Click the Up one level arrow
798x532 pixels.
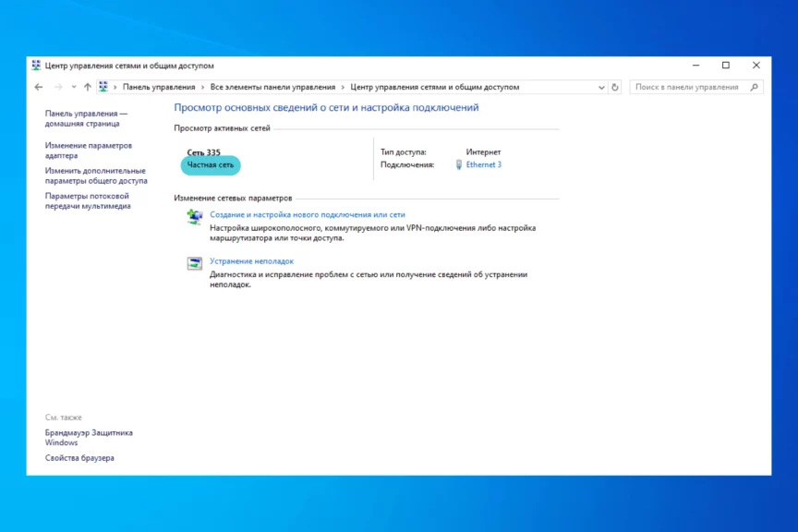[x=87, y=87]
